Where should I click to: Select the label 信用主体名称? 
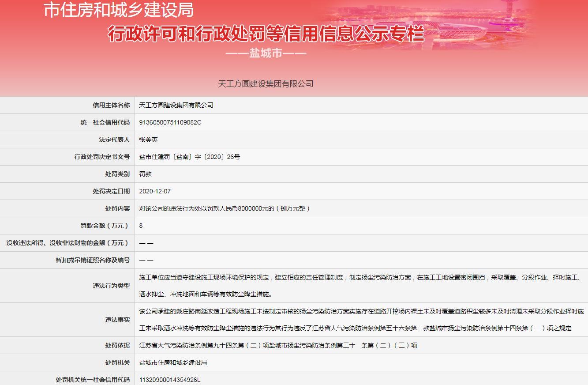[111, 105]
